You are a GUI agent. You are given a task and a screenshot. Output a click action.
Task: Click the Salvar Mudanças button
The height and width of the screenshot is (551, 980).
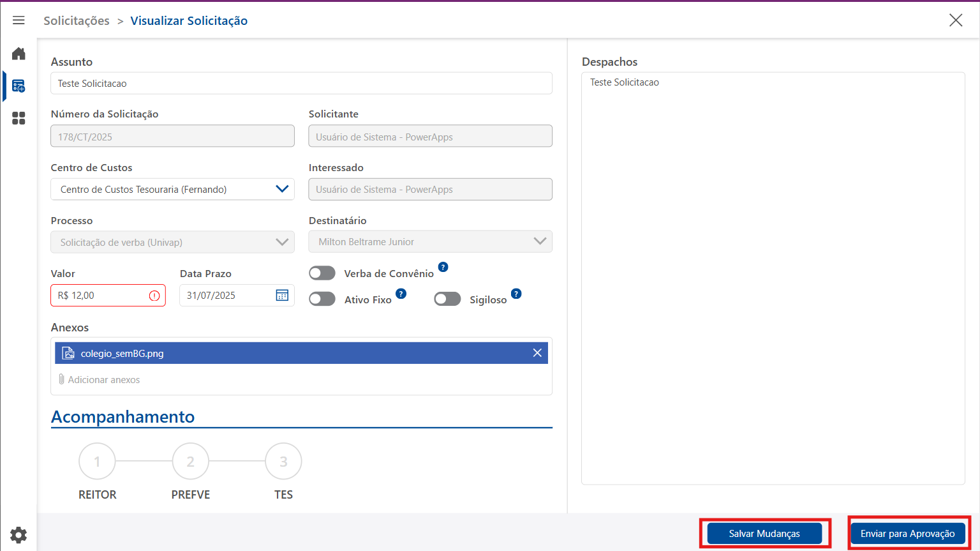[764, 534]
